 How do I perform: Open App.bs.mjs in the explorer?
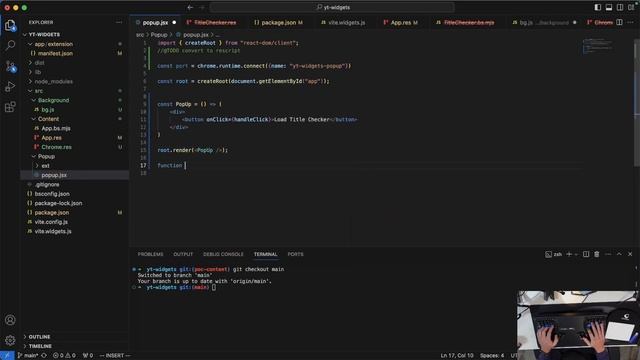pyautogui.click(x=56, y=129)
